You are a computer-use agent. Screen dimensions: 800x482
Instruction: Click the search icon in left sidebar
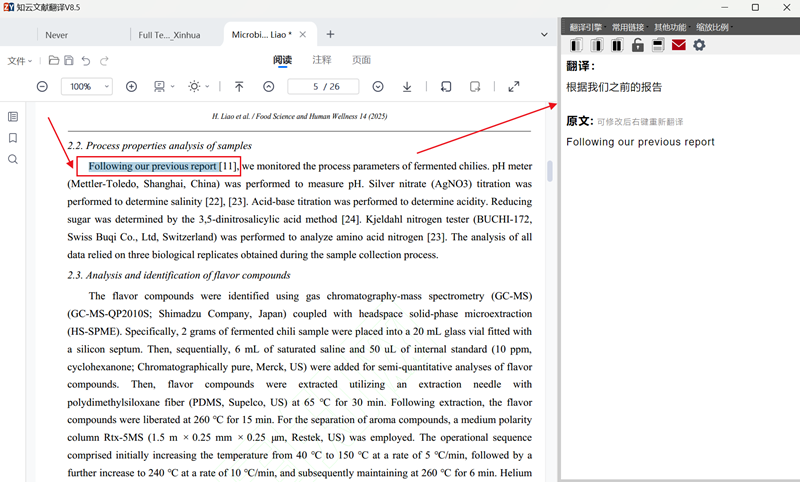(x=13, y=159)
